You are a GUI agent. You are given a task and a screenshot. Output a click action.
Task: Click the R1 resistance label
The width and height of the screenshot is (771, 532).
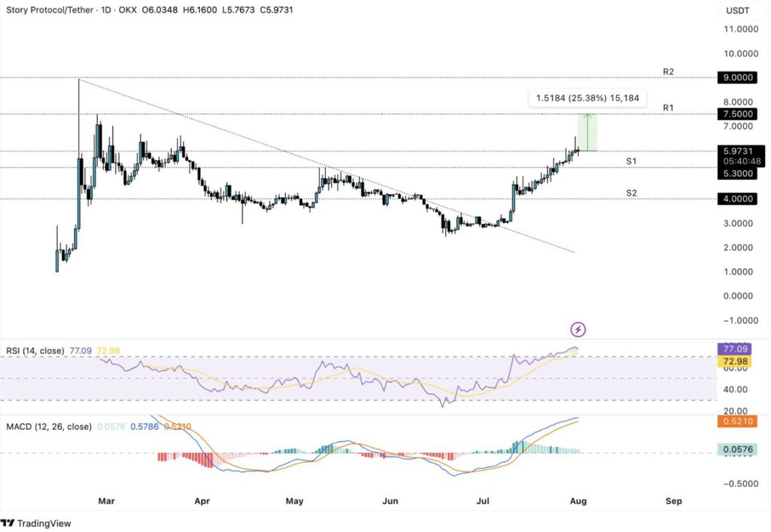tap(668, 108)
